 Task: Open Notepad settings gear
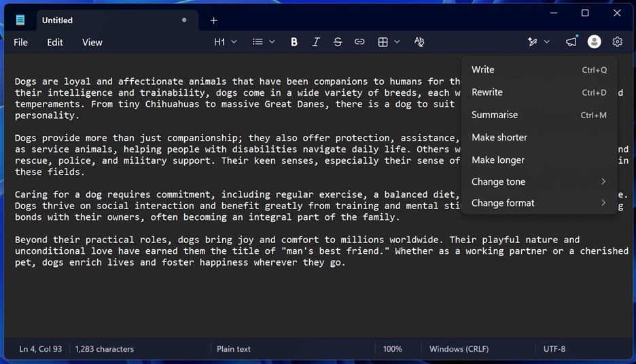[618, 41]
